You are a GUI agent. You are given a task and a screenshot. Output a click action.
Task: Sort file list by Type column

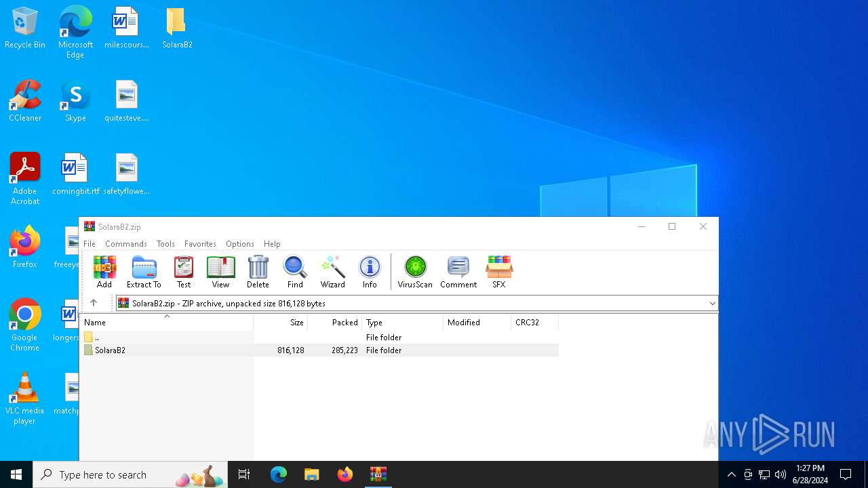(x=403, y=323)
